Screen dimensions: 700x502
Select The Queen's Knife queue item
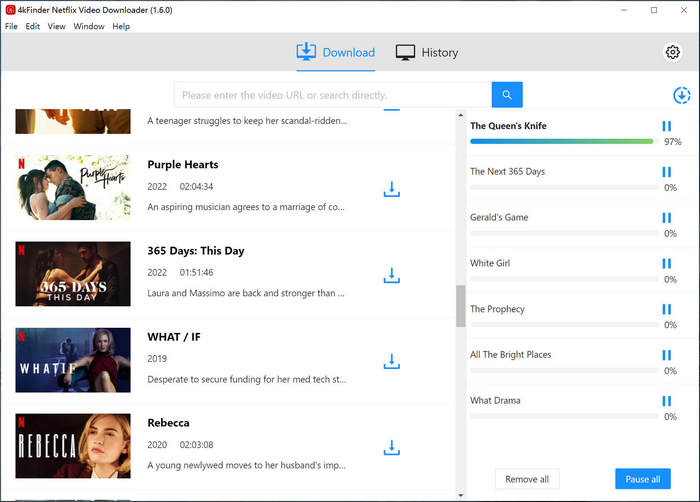508,126
